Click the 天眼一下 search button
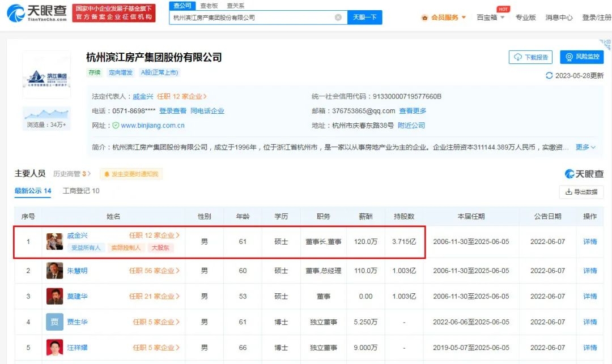 tap(364, 18)
